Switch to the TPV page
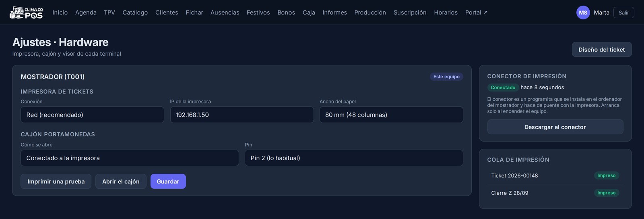Image resolution: width=644 pixels, height=219 pixels. pos(109,13)
